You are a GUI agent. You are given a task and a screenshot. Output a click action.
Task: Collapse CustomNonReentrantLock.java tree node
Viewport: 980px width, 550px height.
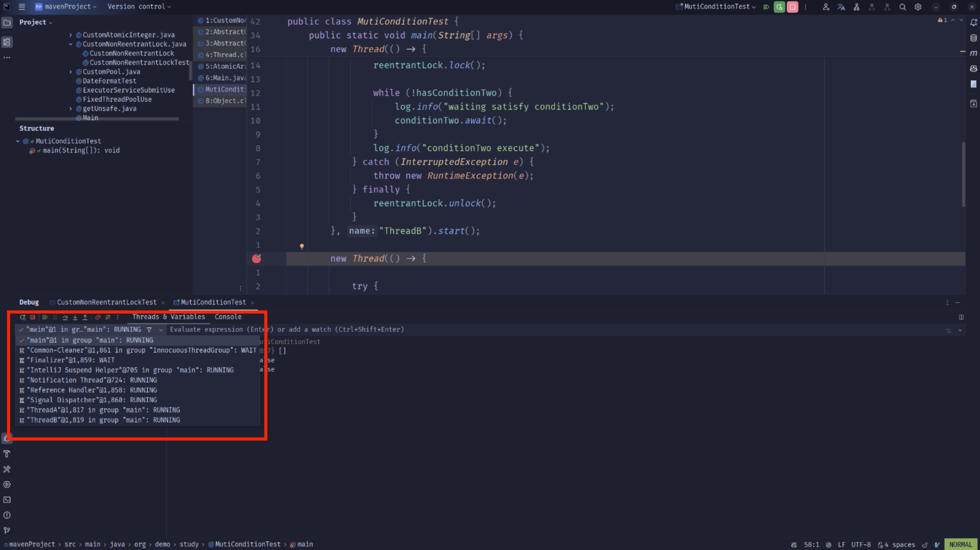[x=71, y=44]
